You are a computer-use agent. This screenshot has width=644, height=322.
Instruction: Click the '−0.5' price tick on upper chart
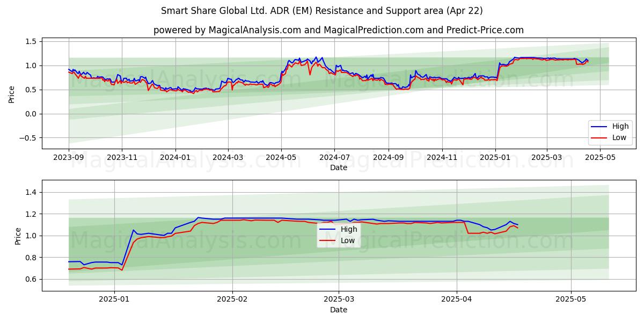pyautogui.click(x=28, y=138)
